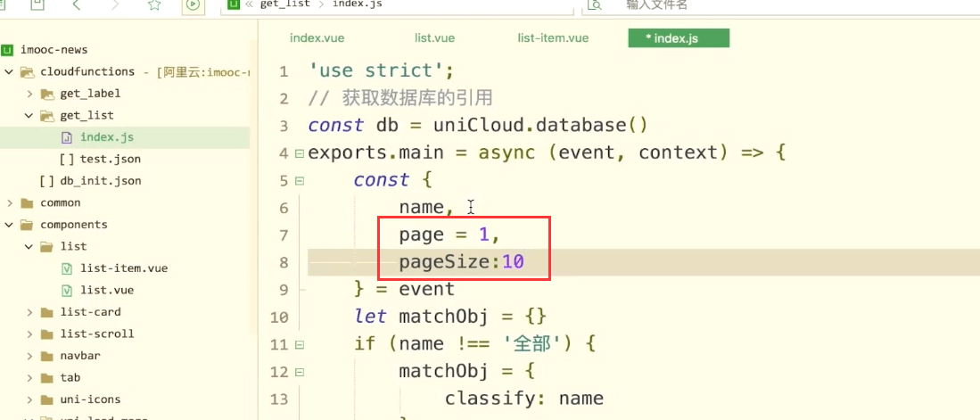Open test.json file name in project tree
This screenshot has width=980, height=420.
pos(110,160)
